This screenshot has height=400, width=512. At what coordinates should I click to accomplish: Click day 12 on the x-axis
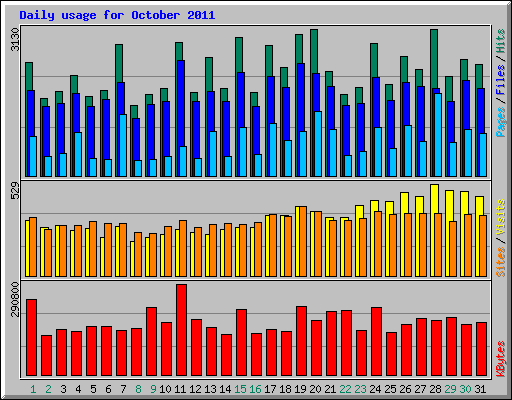point(195,389)
